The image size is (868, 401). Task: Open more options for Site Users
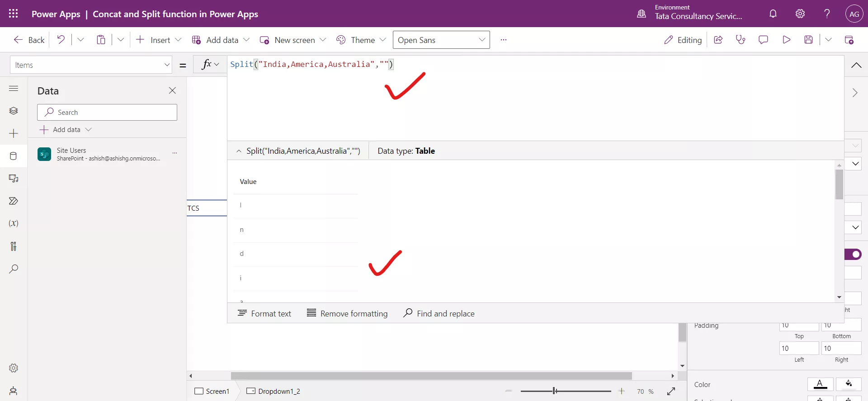pos(175,153)
